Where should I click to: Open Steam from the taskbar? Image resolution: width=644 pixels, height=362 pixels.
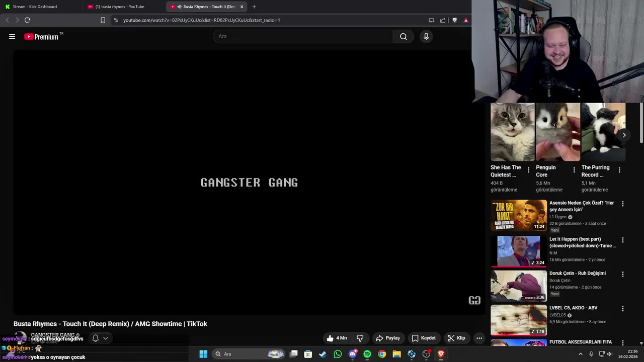(323, 354)
